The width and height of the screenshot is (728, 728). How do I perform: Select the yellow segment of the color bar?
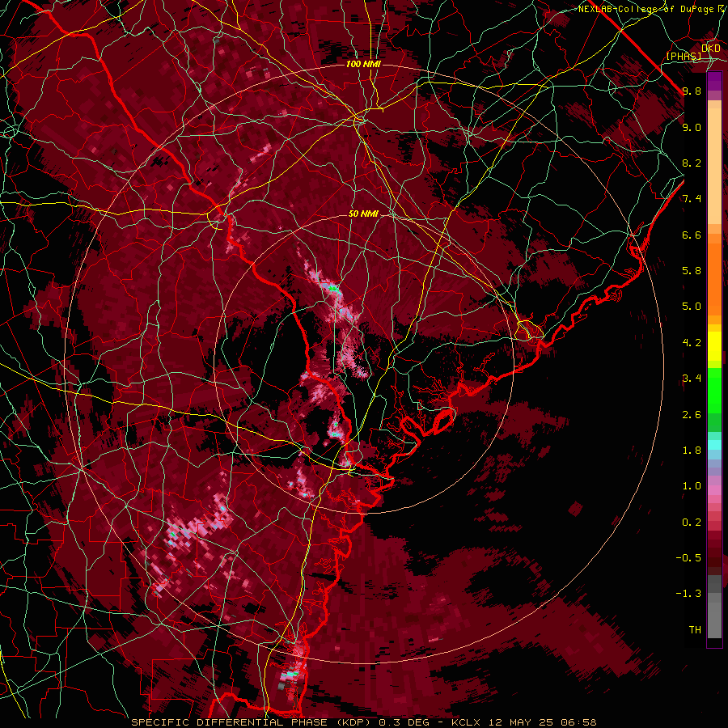click(714, 346)
